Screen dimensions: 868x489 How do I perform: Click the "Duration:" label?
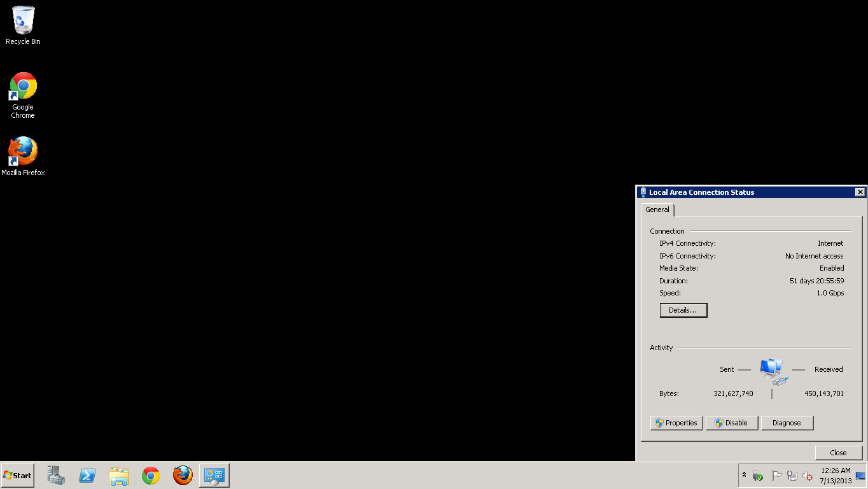pyautogui.click(x=673, y=281)
